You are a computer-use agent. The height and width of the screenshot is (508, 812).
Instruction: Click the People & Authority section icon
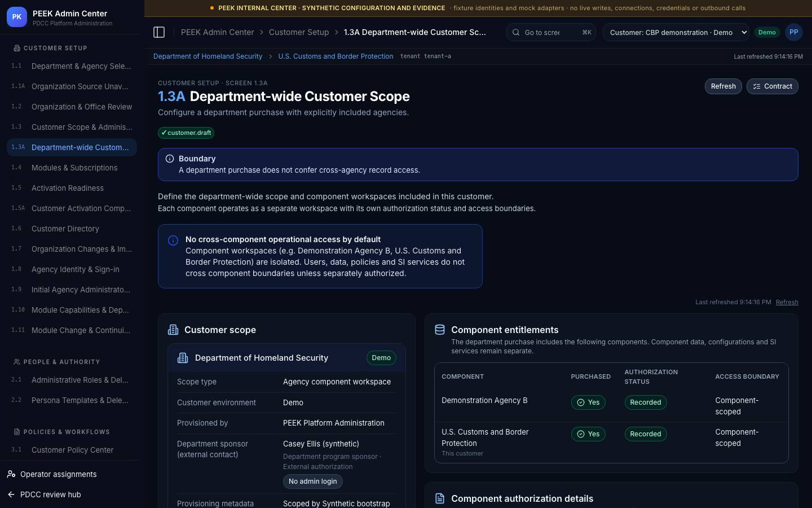(x=17, y=362)
